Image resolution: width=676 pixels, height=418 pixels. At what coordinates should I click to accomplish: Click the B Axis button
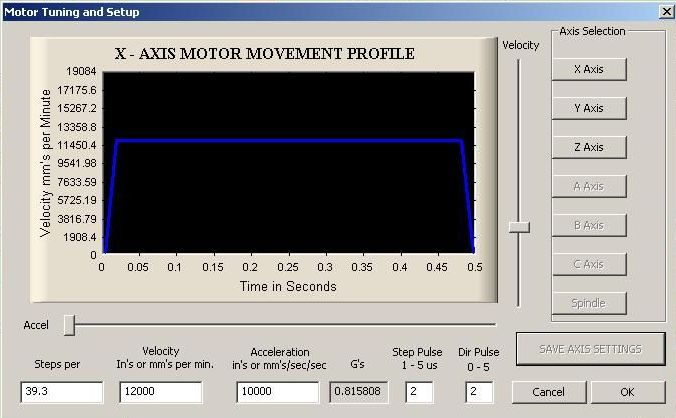pyautogui.click(x=588, y=225)
